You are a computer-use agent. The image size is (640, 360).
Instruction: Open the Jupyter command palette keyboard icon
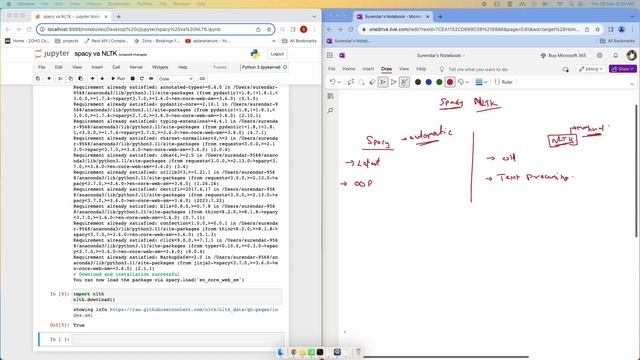pos(202,78)
